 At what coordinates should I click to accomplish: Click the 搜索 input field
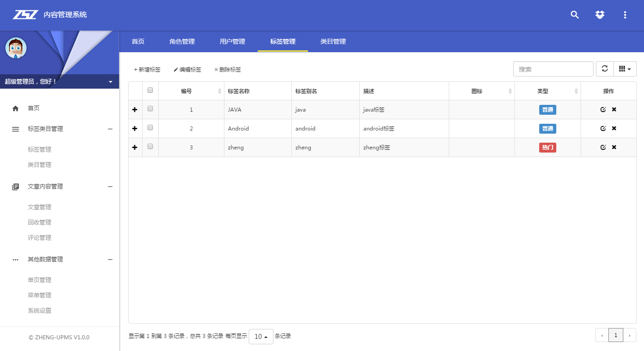click(553, 69)
